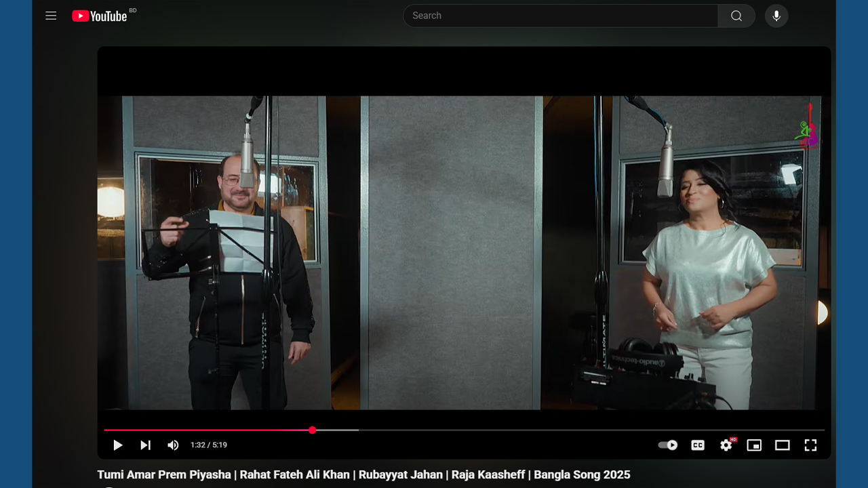Image resolution: width=868 pixels, height=488 pixels.
Task: Click the center of the video frame
Action: tap(464, 252)
